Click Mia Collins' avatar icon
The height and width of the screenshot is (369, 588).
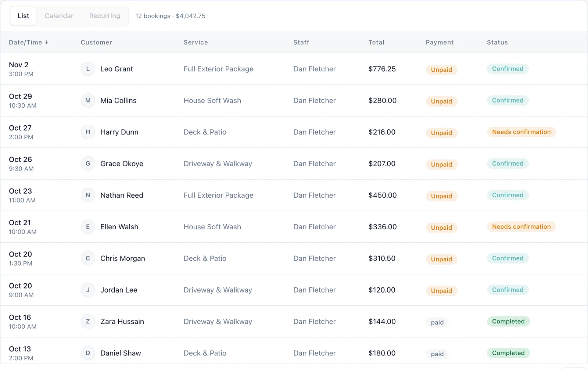pyautogui.click(x=88, y=100)
